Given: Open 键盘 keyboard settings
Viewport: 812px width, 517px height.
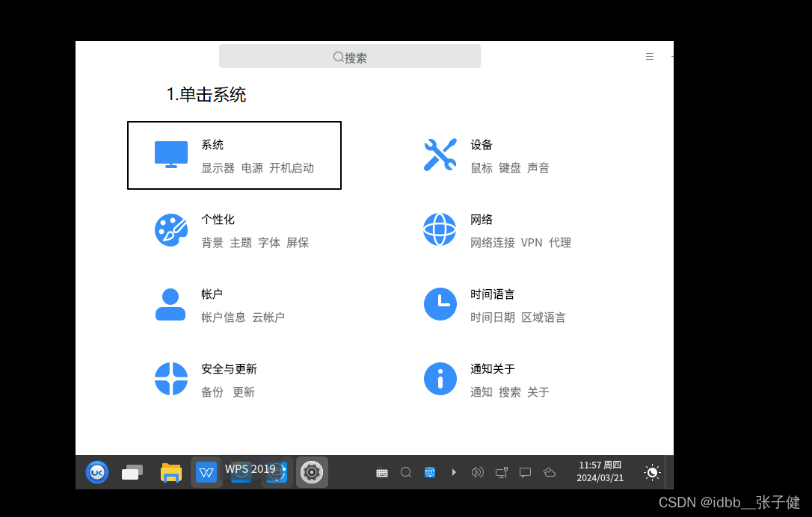Looking at the screenshot, I should pyautogui.click(x=510, y=168).
